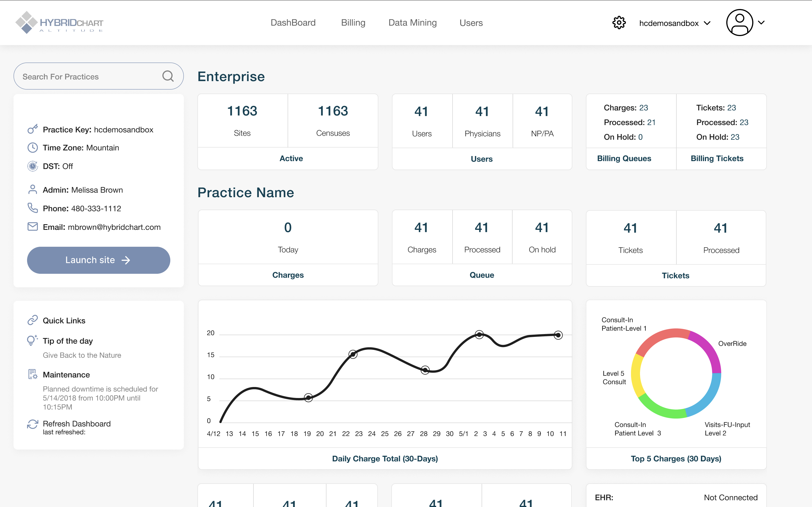Click the user profile avatar icon
Image resolution: width=812 pixels, height=507 pixels.
(x=739, y=23)
